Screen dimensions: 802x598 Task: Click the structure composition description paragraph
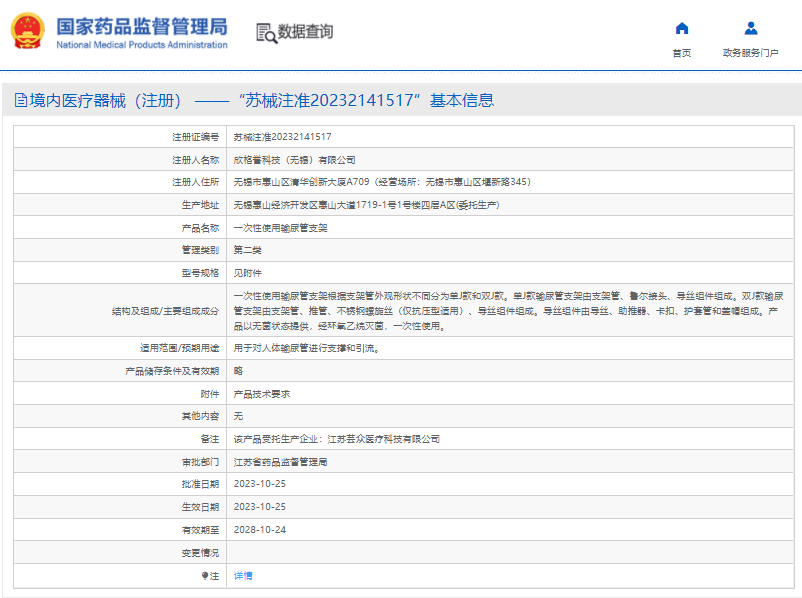coord(508,311)
